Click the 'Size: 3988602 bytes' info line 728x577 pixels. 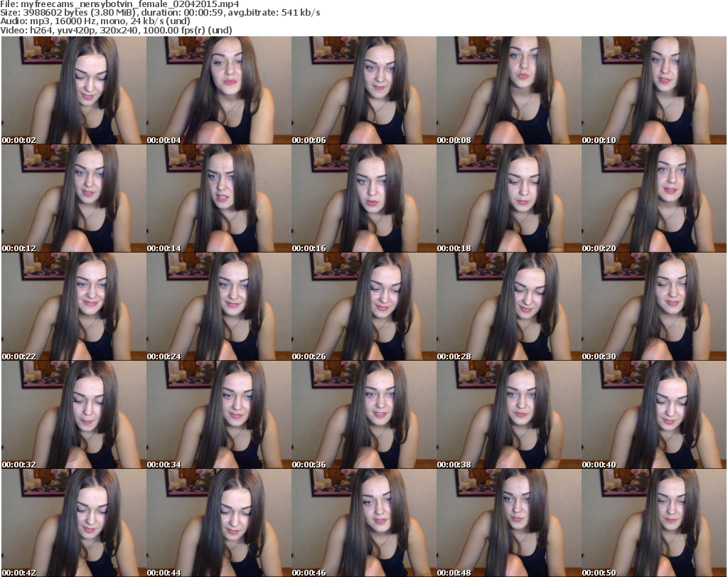160,13
